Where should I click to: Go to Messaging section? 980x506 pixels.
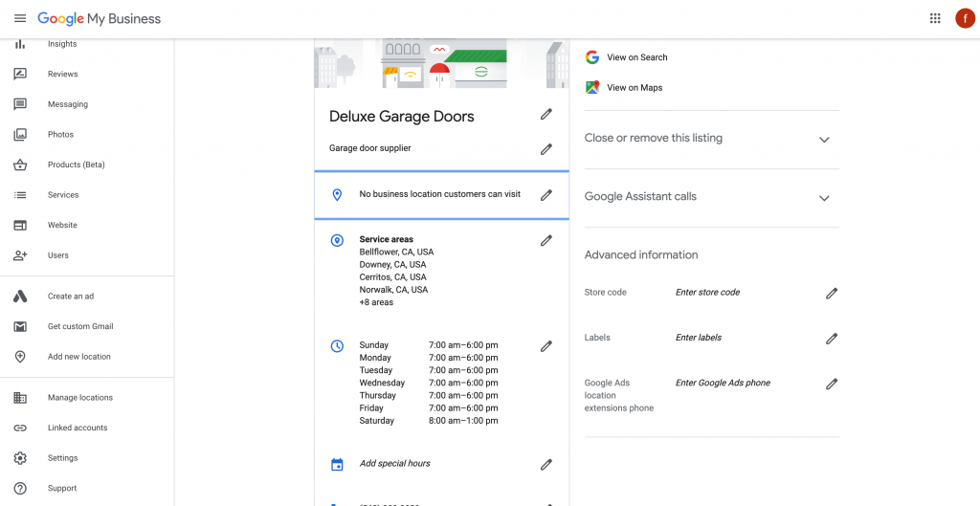(x=68, y=104)
